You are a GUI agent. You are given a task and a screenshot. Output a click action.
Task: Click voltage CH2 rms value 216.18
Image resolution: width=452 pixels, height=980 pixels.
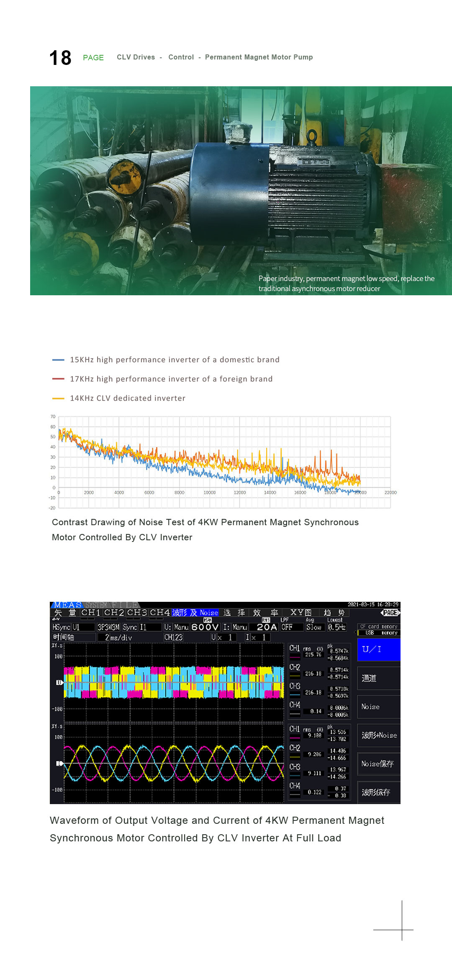coord(313,673)
